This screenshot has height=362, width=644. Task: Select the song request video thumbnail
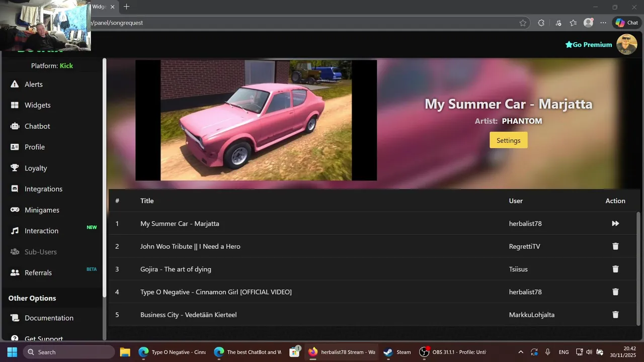coord(256,120)
